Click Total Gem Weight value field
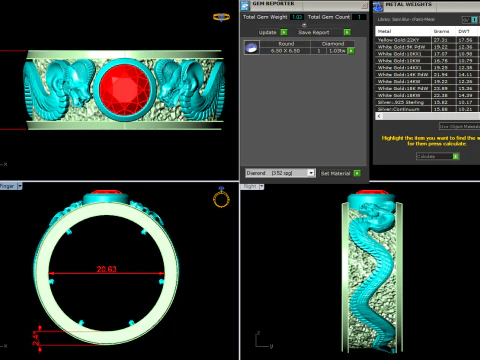480x360 pixels. pyautogui.click(x=296, y=17)
